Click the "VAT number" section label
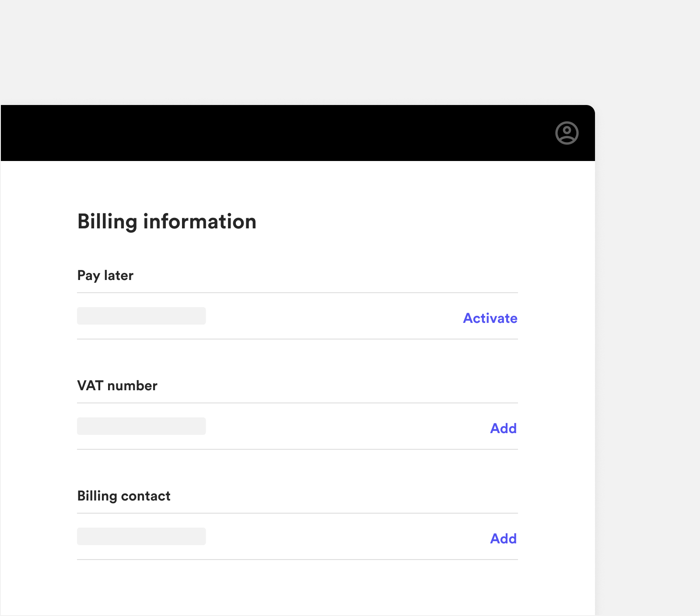The image size is (700, 616). pos(117,385)
